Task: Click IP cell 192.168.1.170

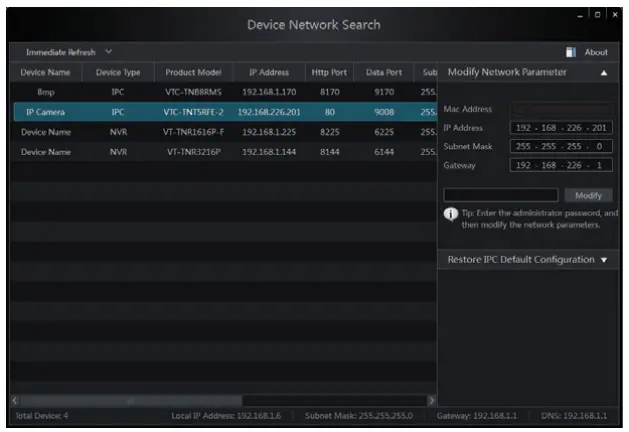Action: [269, 92]
